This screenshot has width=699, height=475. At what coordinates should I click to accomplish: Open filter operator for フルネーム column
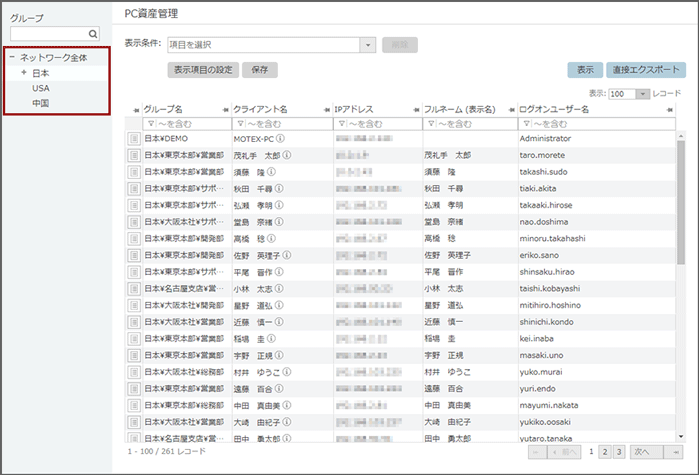pos(431,124)
